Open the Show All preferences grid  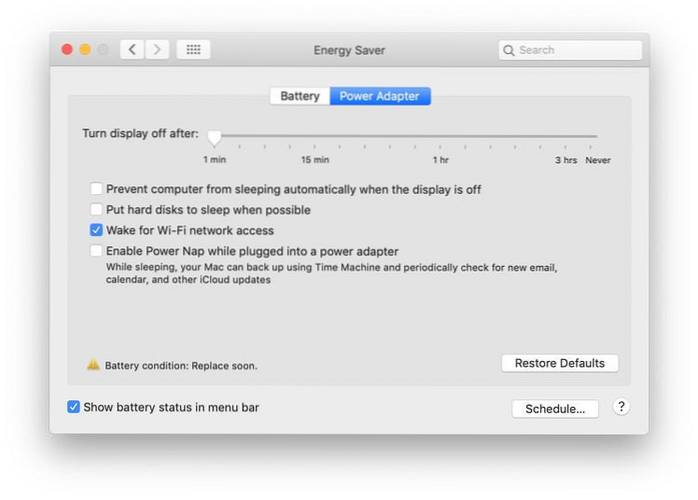point(193,49)
